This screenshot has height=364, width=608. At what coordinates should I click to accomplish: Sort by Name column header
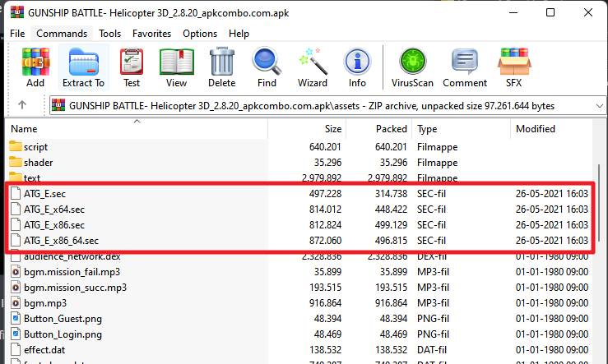pyautogui.click(x=137, y=129)
